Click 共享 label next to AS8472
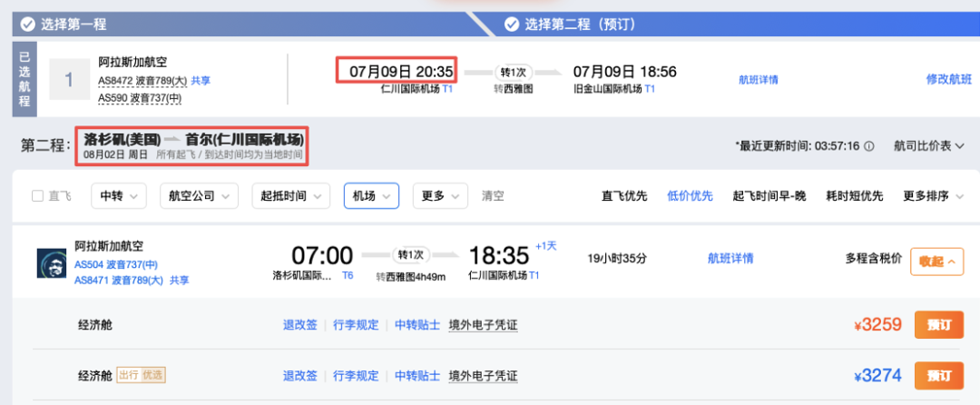This screenshot has width=980, height=405. pos(201,81)
